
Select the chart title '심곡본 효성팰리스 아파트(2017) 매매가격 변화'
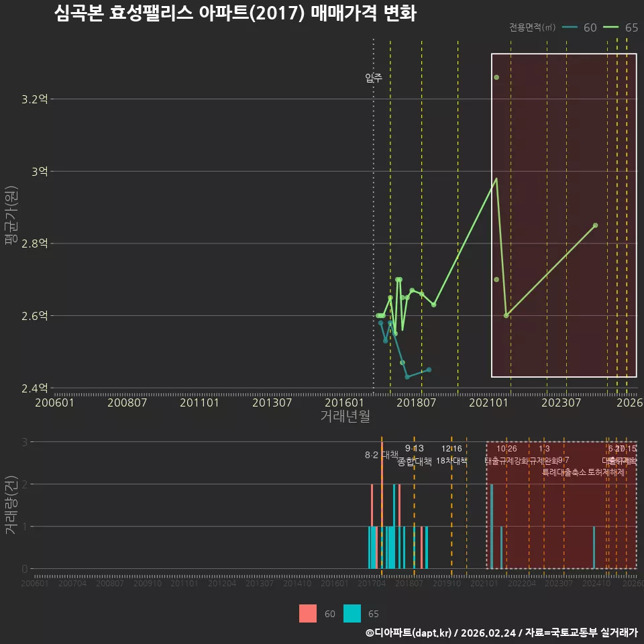pyautogui.click(x=235, y=13)
